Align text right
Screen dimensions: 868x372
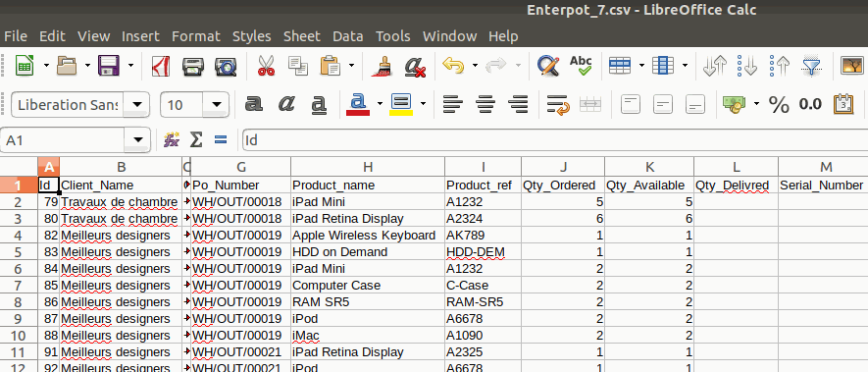[x=518, y=104]
